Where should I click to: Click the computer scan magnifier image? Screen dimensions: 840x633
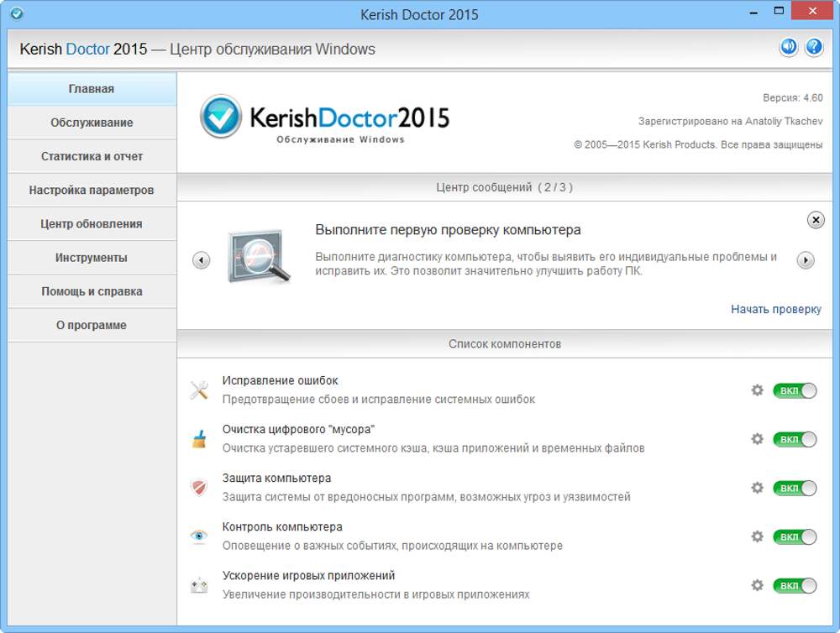tap(259, 256)
